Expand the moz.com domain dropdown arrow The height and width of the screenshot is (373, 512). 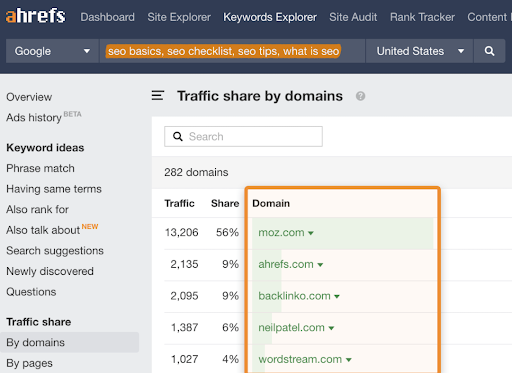click(x=311, y=233)
